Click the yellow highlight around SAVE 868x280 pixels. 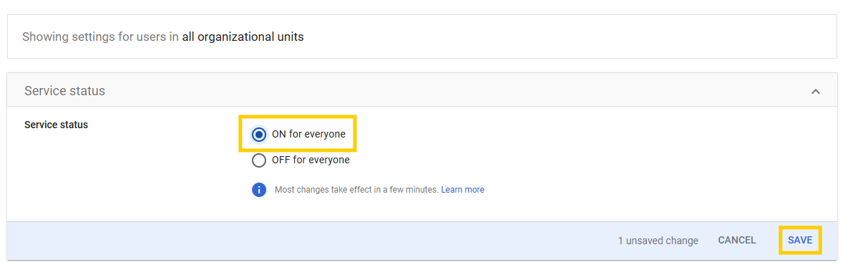[800, 241]
